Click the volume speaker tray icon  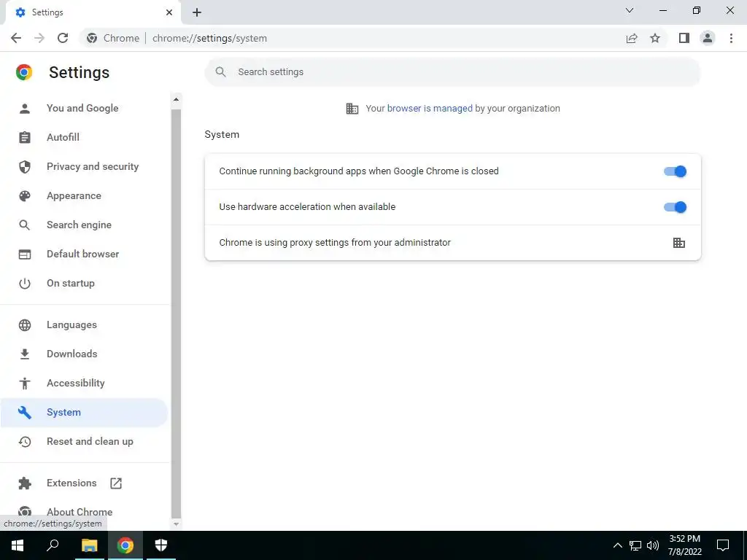coord(653,545)
